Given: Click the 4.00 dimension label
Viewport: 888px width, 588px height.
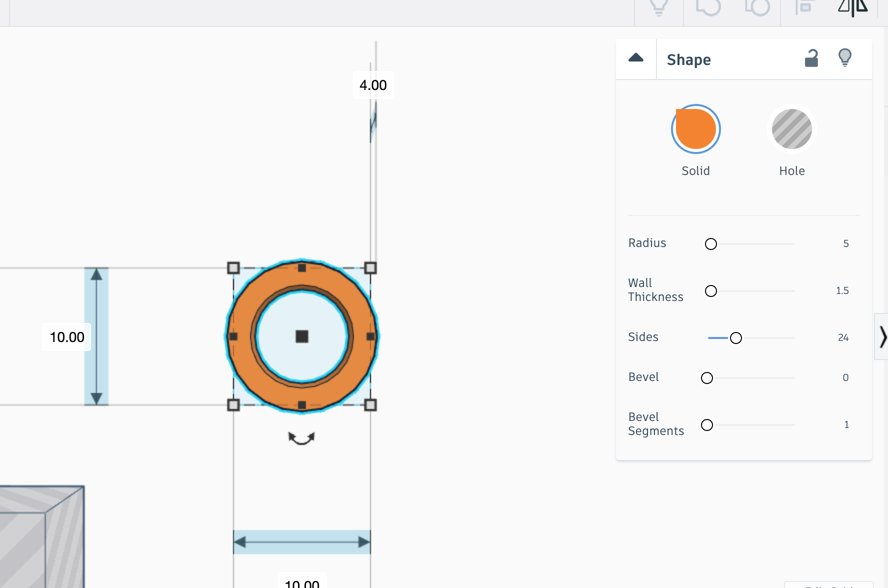Looking at the screenshot, I should tap(373, 85).
